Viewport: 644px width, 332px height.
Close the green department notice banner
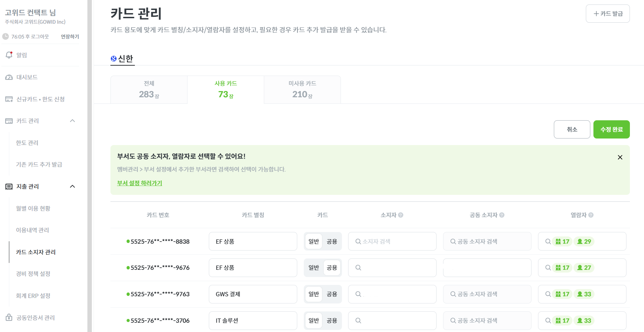click(x=620, y=157)
